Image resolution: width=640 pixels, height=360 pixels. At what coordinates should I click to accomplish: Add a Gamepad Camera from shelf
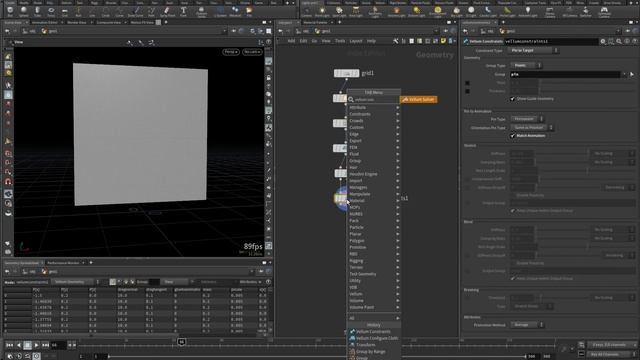604,12
